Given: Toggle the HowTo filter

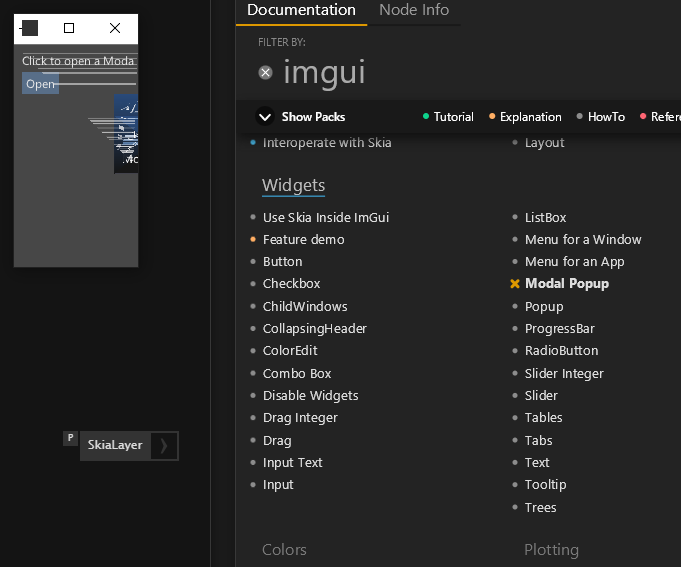Looking at the screenshot, I should (x=601, y=117).
